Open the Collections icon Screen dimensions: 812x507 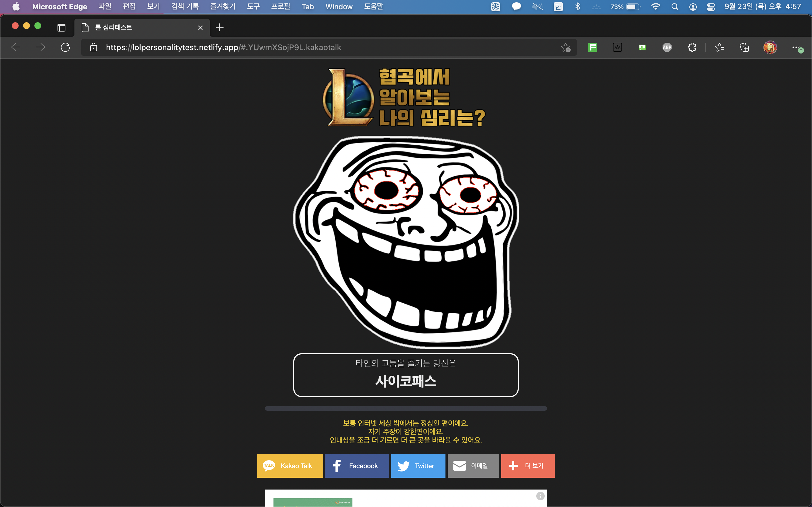[x=744, y=47]
